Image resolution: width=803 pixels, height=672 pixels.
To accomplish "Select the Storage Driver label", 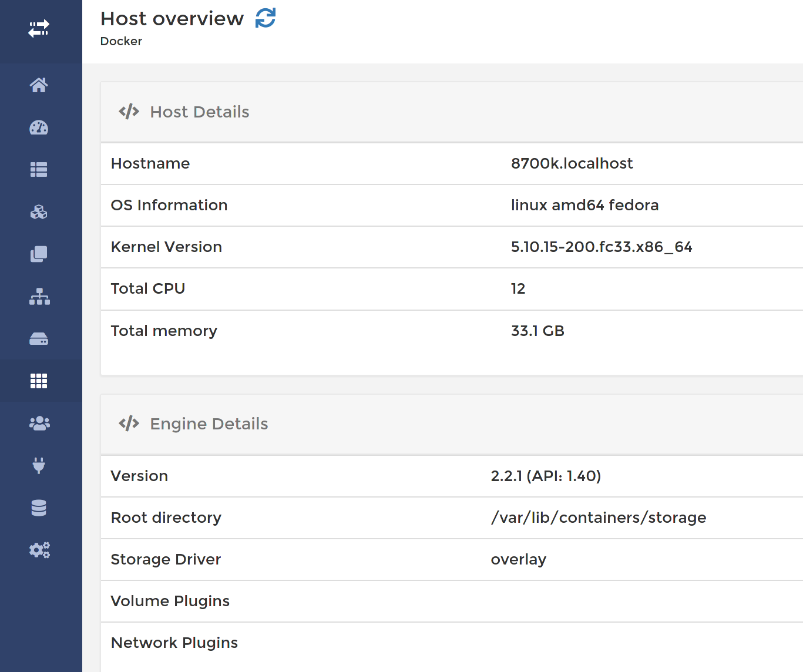I will (x=166, y=559).
